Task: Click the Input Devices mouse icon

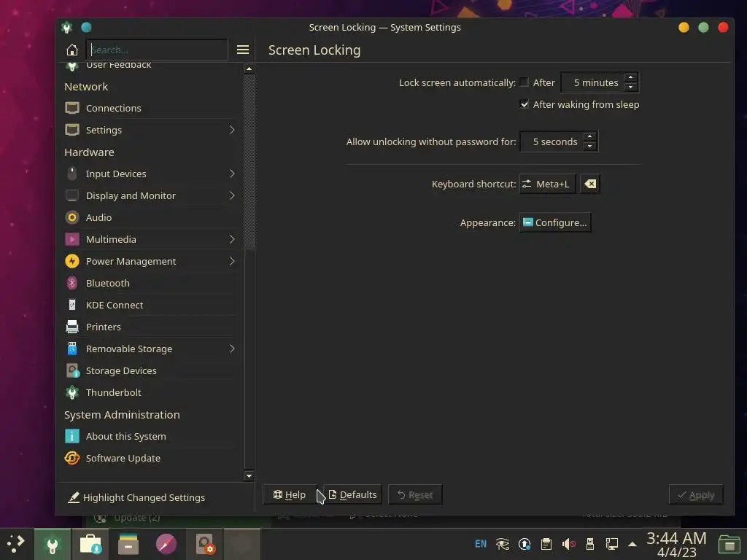Action: pyautogui.click(x=72, y=174)
